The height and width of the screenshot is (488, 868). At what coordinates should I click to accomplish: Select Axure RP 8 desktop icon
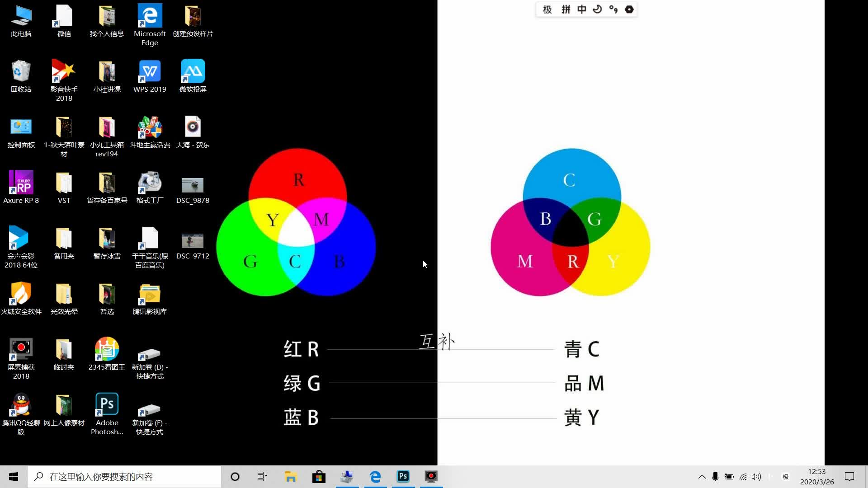tap(21, 183)
